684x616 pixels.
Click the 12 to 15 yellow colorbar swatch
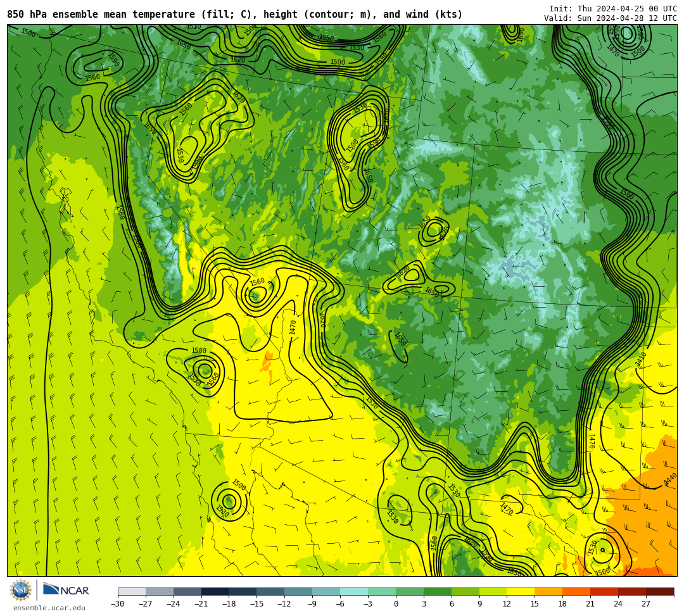point(521,591)
